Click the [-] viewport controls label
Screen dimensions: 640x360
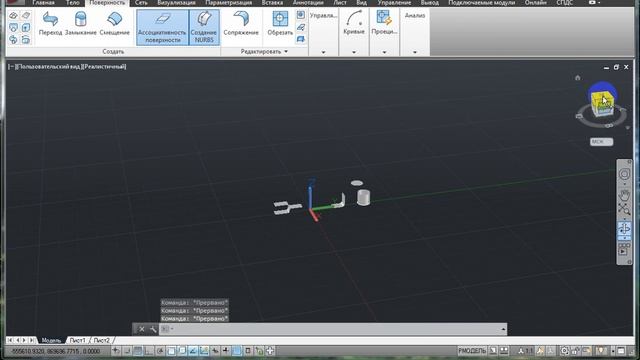pos(11,67)
